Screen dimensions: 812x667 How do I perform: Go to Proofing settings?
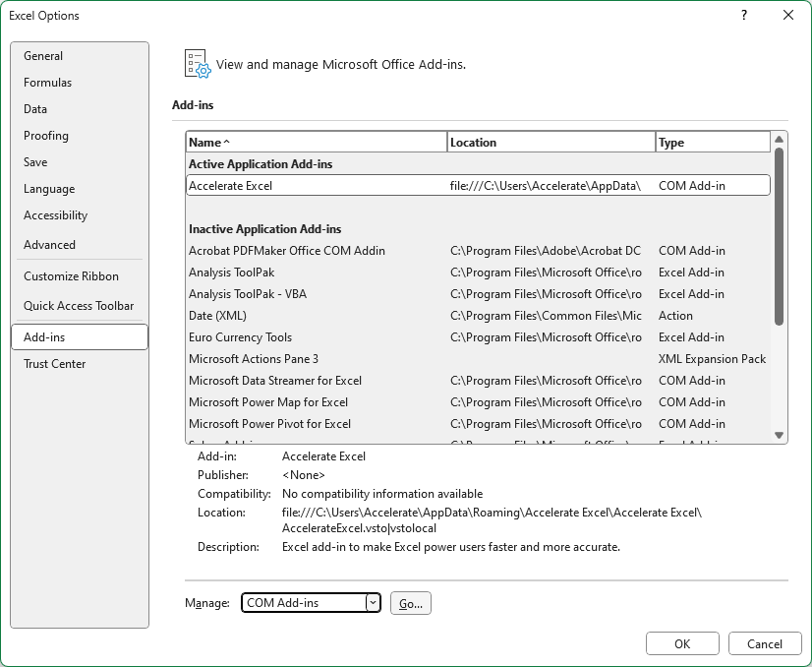80,136
